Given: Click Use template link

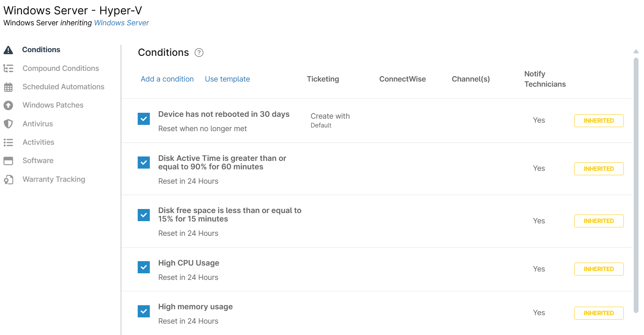Looking at the screenshot, I should click(x=227, y=79).
